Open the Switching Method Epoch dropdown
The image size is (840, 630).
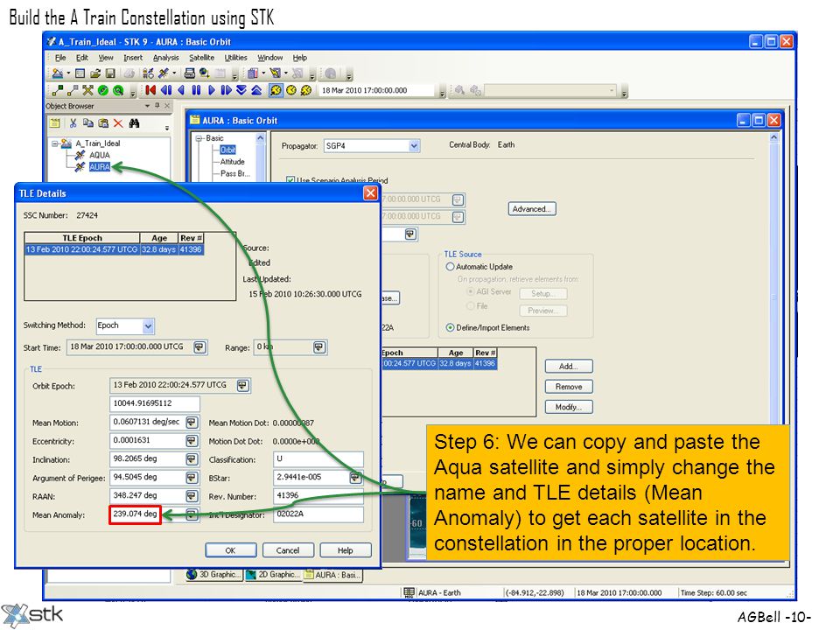coord(149,325)
